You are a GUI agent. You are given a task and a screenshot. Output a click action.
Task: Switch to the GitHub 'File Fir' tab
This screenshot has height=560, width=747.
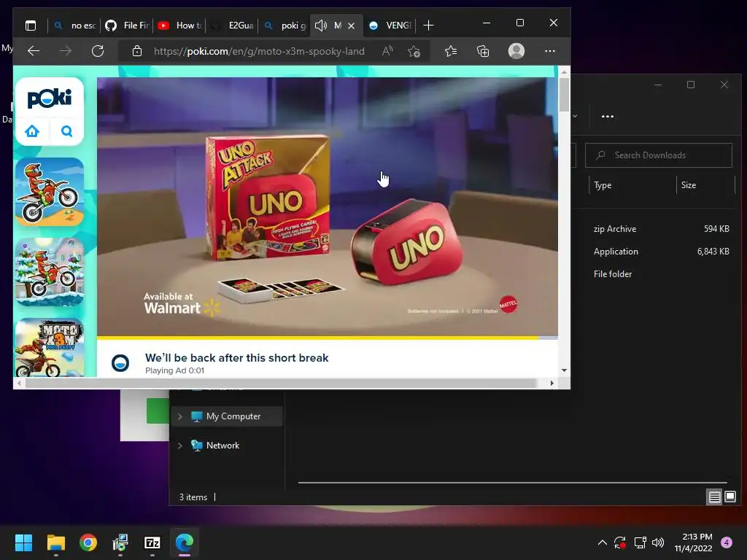coord(127,26)
